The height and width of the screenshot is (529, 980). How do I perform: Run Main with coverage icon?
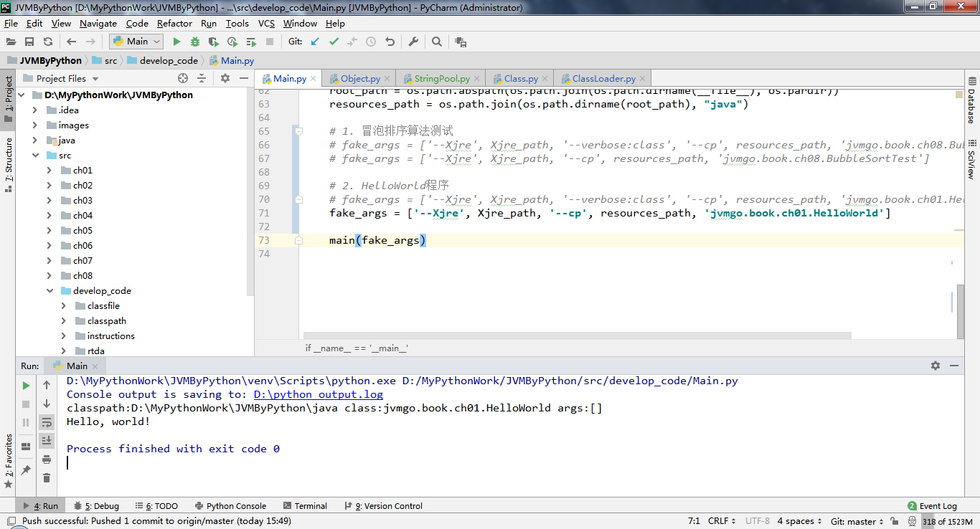tap(214, 42)
